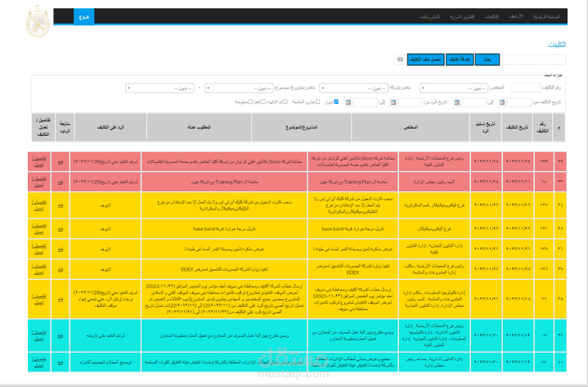Click the تحميل ملف التكليف button
This screenshot has height=387, width=588.
click(425, 60)
